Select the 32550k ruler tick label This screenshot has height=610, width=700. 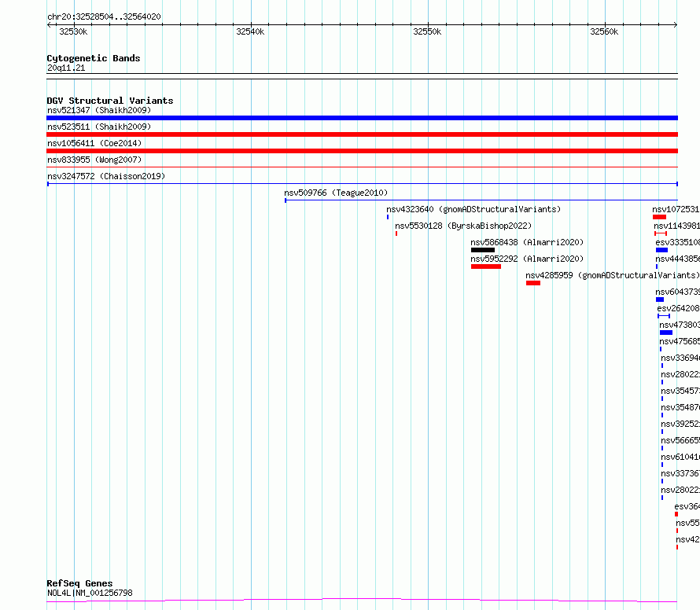click(x=427, y=31)
